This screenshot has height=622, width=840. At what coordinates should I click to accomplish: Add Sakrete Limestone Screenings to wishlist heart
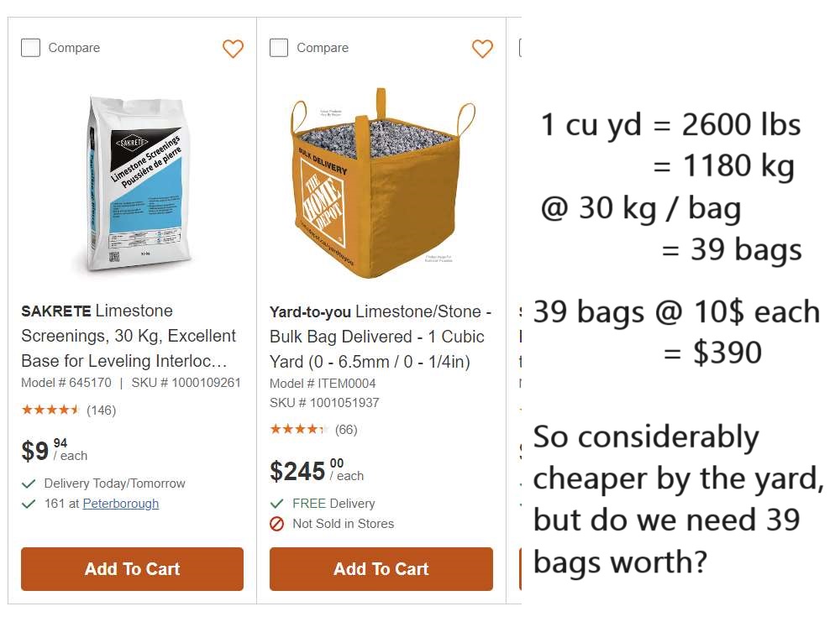point(233,49)
